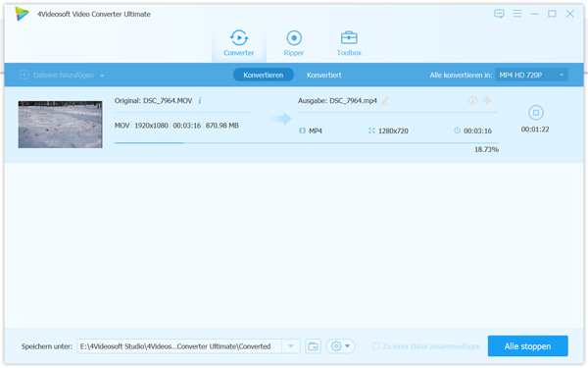Click the 1920x1080 source resolution
The height and width of the screenshot is (368, 588).
click(151, 126)
